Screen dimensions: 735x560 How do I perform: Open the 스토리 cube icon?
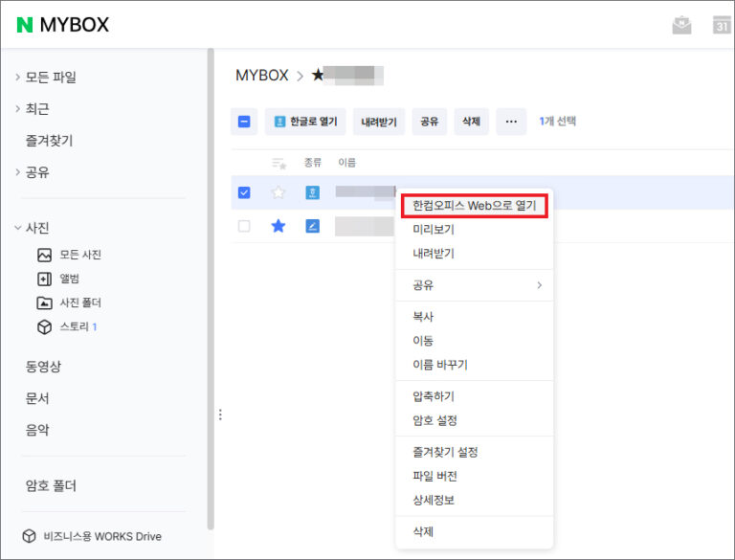click(45, 326)
